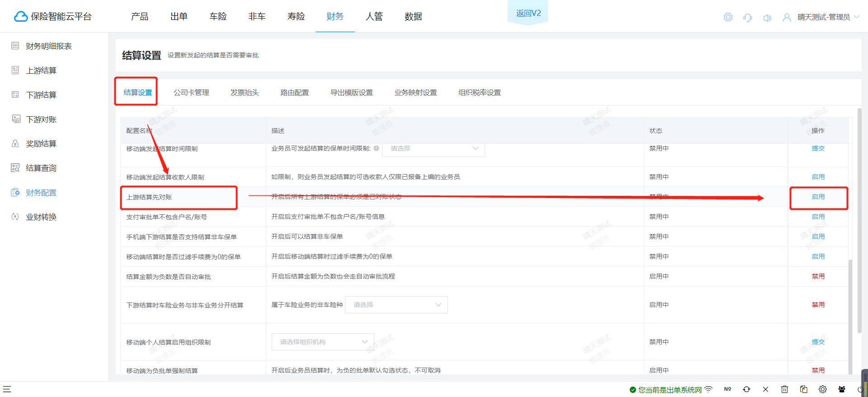The width and height of the screenshot is (868, 397).
Task: Click the № icon in bottom bar
Action: coord(727,389)
